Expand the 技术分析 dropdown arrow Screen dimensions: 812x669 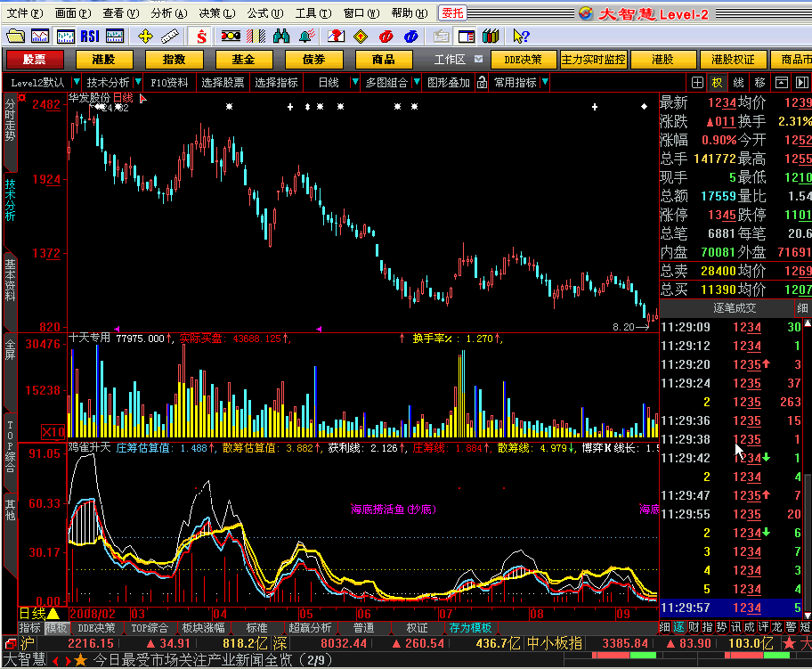tap(138, 82)
